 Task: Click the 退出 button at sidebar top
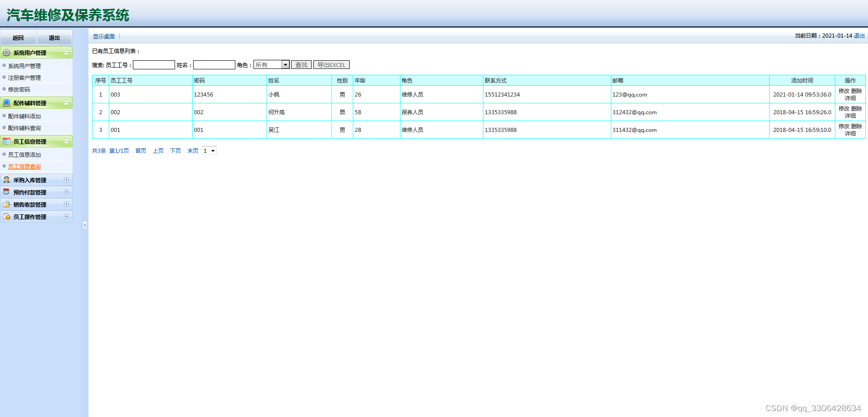[54, 38]
